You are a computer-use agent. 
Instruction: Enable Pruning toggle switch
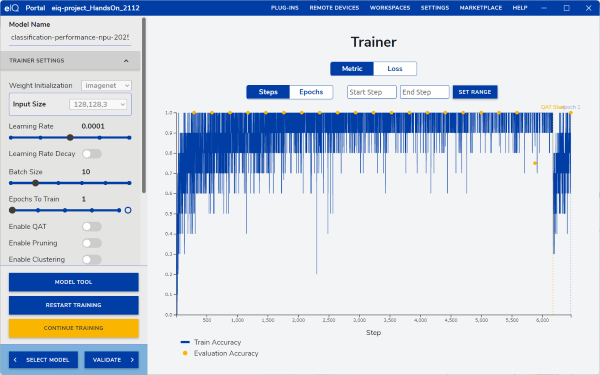click(92, 243)
